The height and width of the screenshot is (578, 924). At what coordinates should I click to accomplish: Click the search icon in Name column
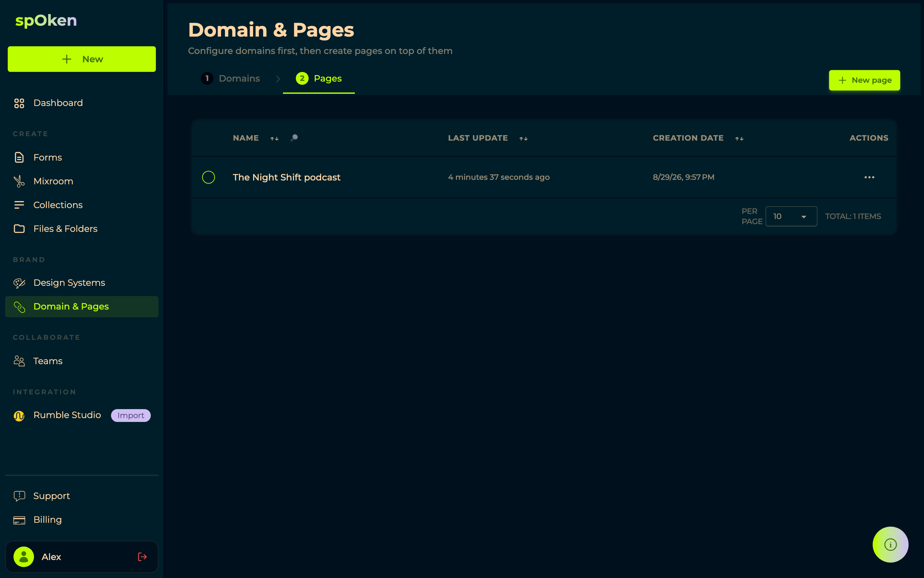[x=294, y=138]
